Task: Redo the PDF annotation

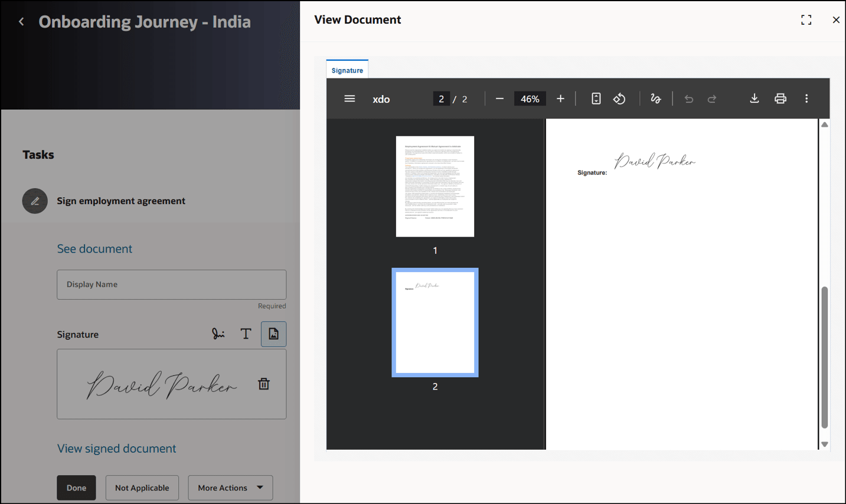Action: tap(712, 99)
